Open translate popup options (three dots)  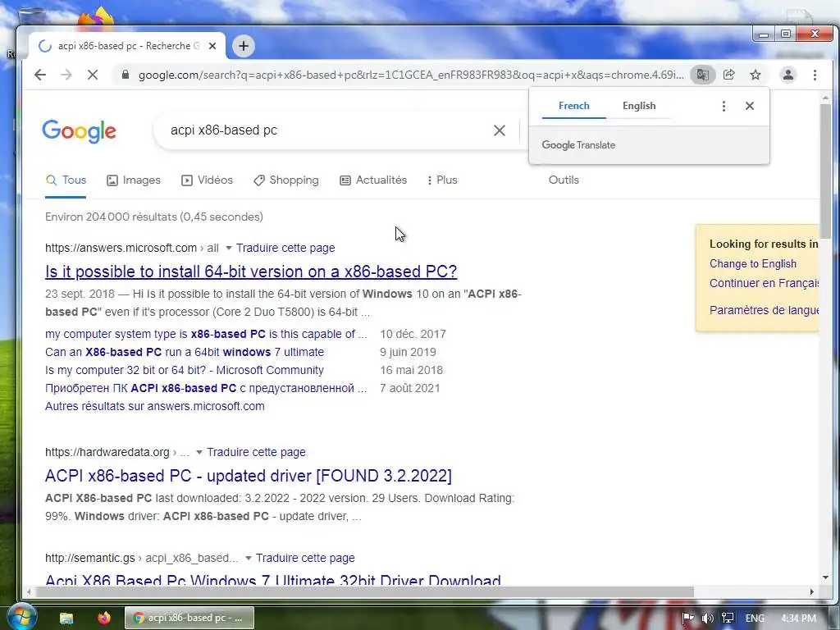724,106
